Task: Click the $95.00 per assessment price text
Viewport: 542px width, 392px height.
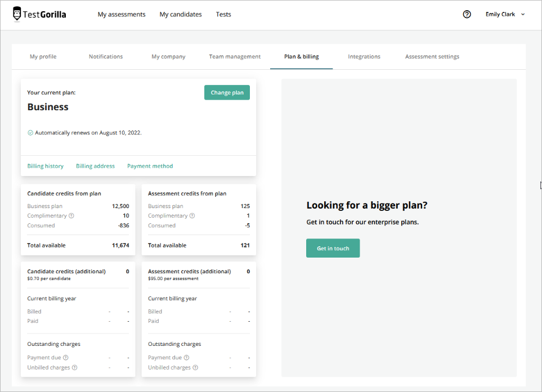Action: pos(173,279)
